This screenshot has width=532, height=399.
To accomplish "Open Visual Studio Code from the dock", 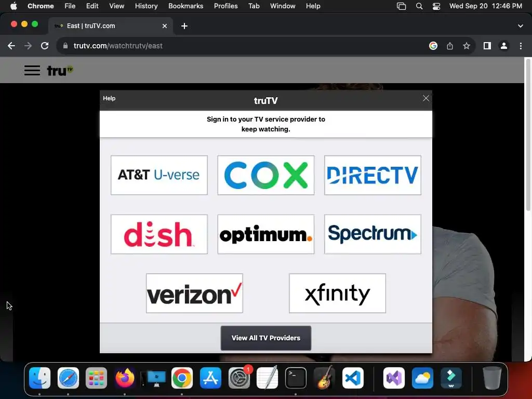I will [353, 378].
